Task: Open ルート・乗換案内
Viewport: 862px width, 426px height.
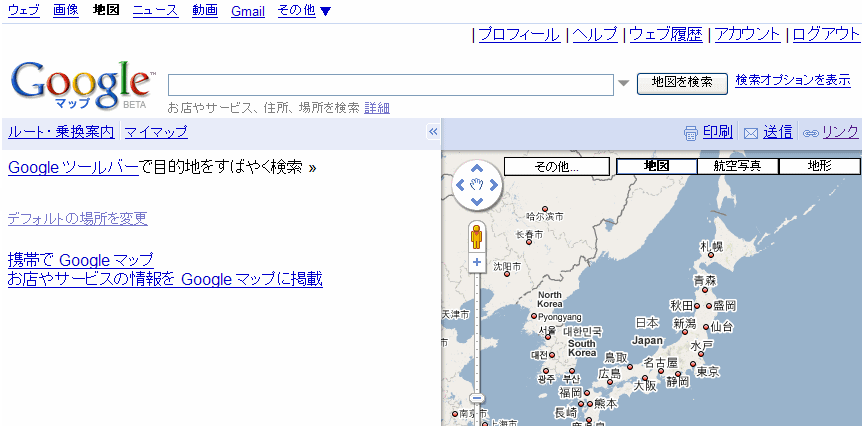Action: (x=61, y=132)
